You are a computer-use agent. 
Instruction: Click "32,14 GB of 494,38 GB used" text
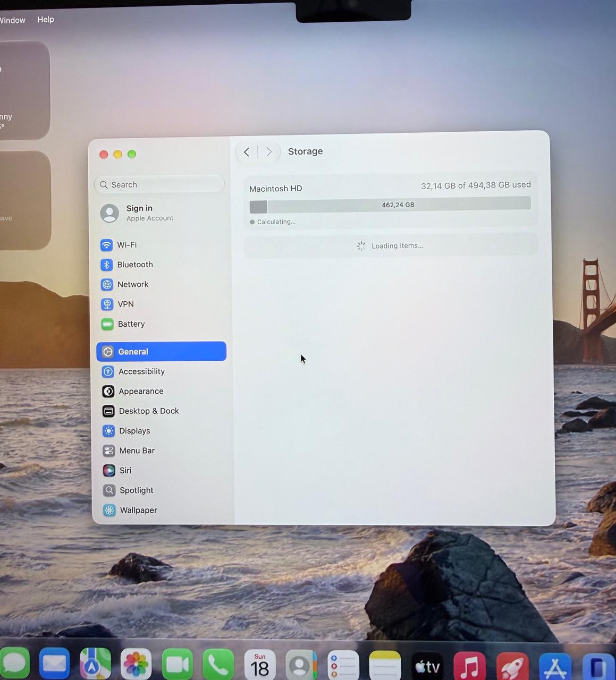476,185
